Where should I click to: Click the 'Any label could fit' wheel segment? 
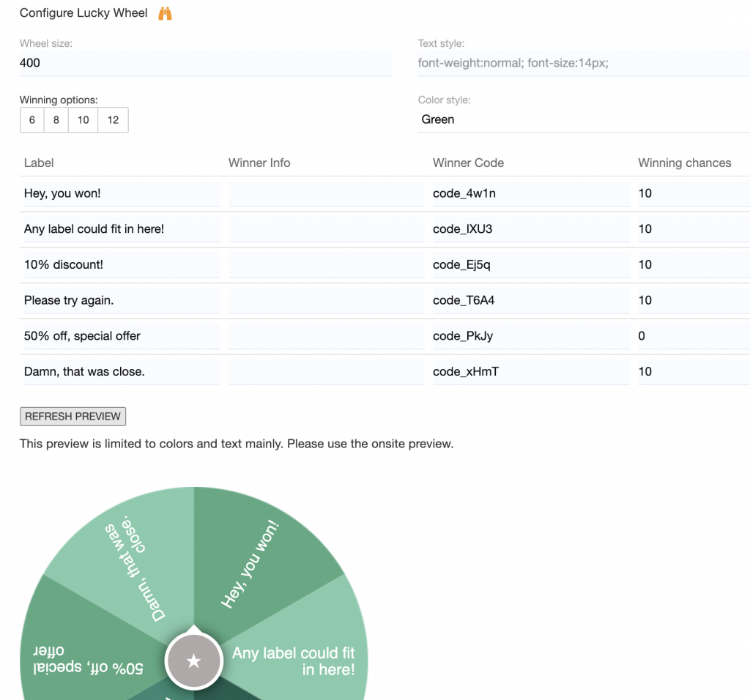click(294, 660)
